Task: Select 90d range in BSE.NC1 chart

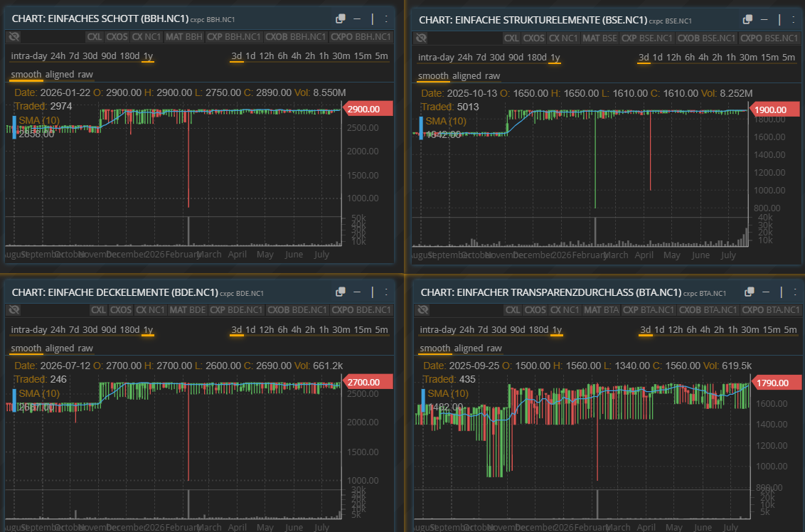Action: point(516,58)
